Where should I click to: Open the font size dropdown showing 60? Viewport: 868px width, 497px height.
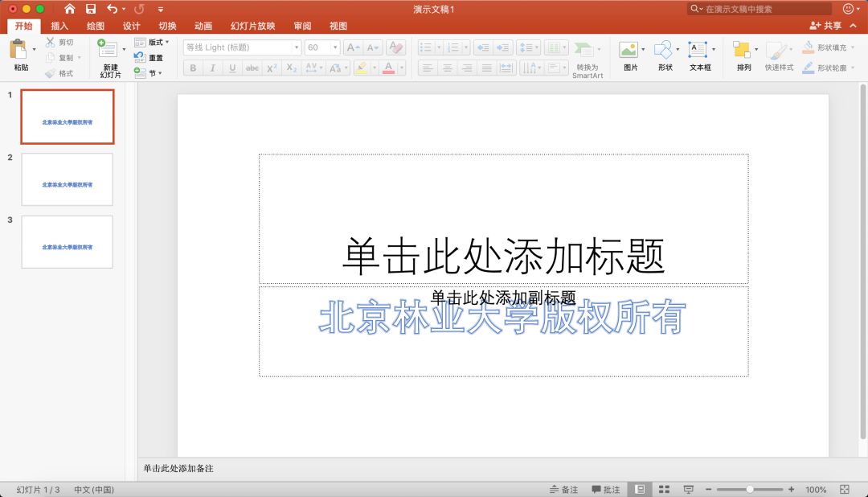coord(332,47)
